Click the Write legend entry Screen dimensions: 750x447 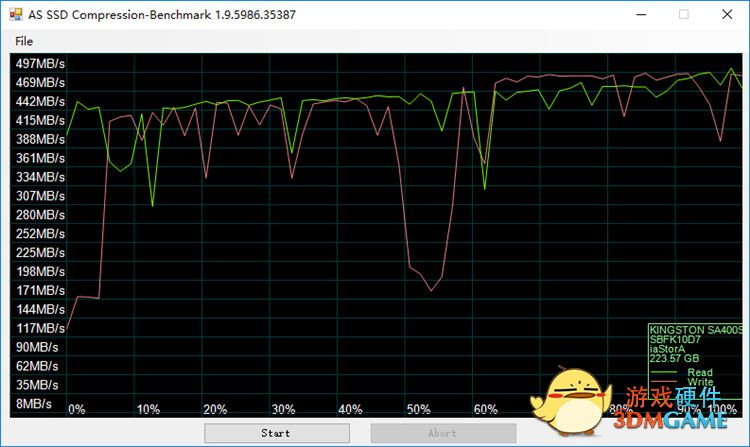[700, 382]
